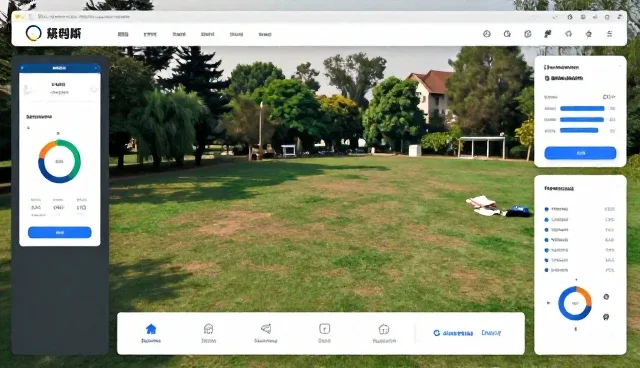
Task: Select the blue Home tab in the bottom navigation
Action: click(x=151, y=333)
